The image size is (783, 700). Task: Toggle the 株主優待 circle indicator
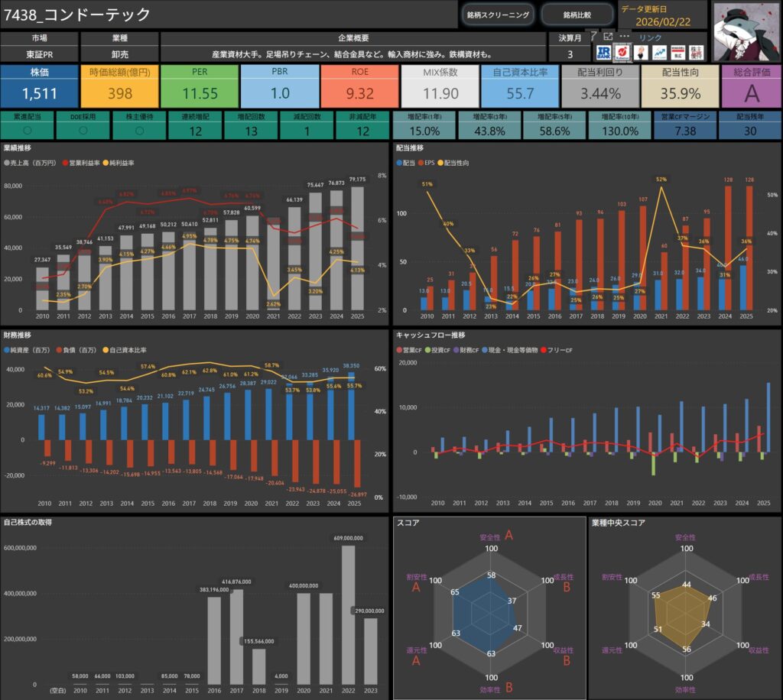coord(138,130)
